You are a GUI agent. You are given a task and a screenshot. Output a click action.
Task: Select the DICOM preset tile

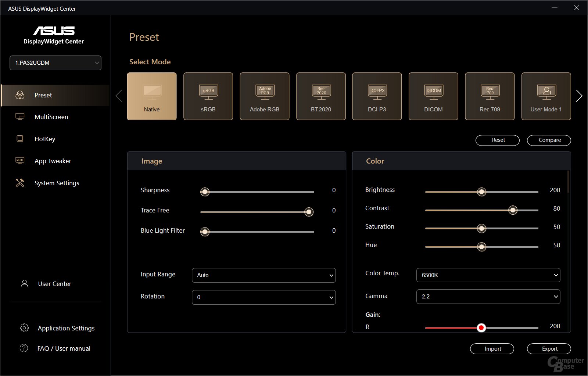[x=433, y=96]
